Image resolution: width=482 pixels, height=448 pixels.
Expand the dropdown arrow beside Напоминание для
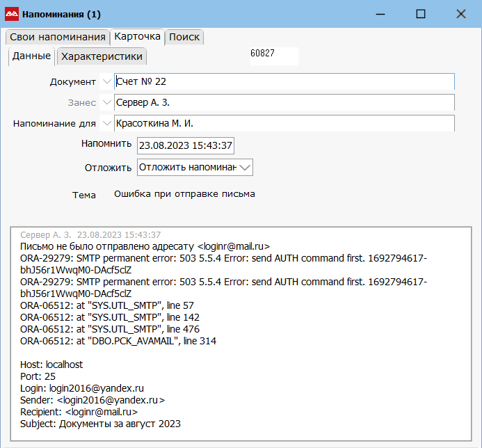click(x=106, y=124)
